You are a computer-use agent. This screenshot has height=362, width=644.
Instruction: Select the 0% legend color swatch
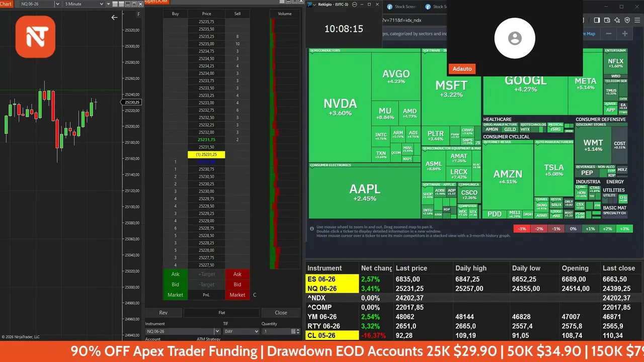tap(573, 229)
